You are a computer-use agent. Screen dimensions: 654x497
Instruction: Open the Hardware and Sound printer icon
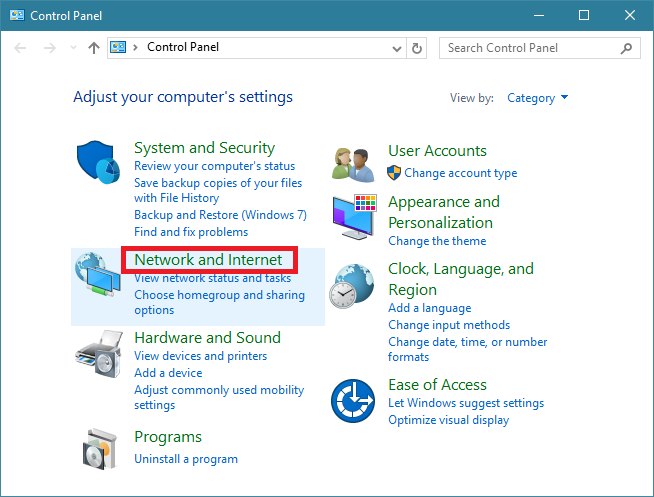pos(99,354)
